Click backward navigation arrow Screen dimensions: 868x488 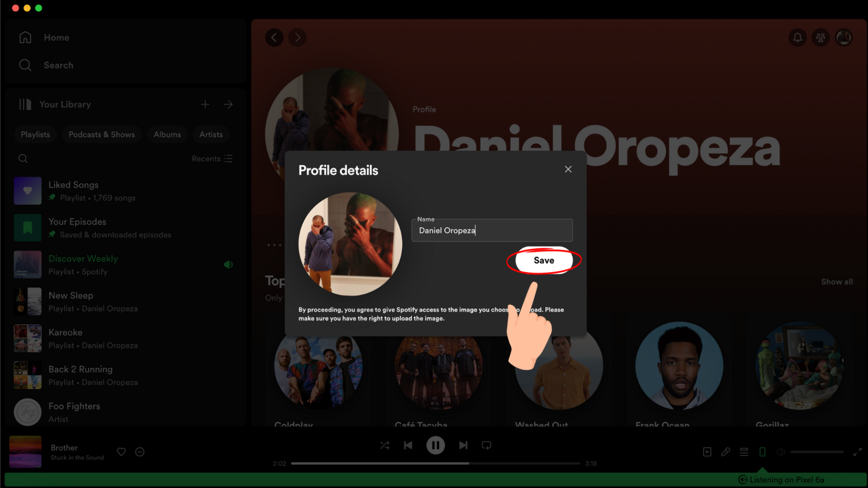click(x=274, y=37)
